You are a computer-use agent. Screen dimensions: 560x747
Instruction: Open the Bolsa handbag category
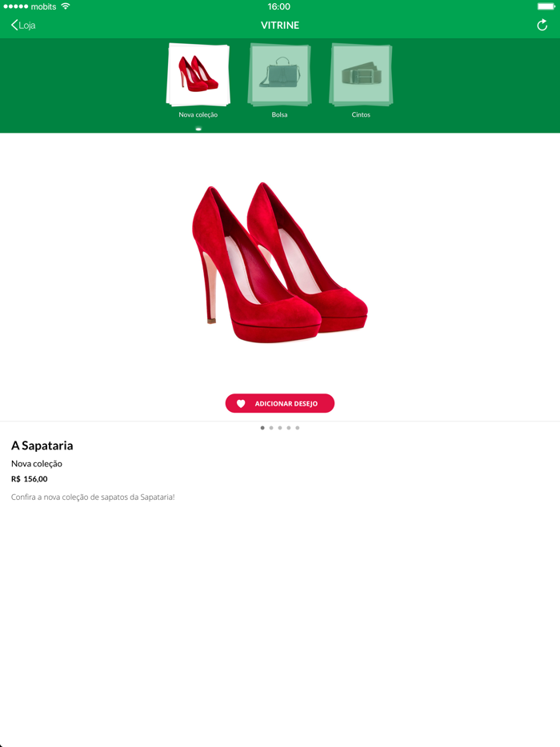click(x=280, y=75)
